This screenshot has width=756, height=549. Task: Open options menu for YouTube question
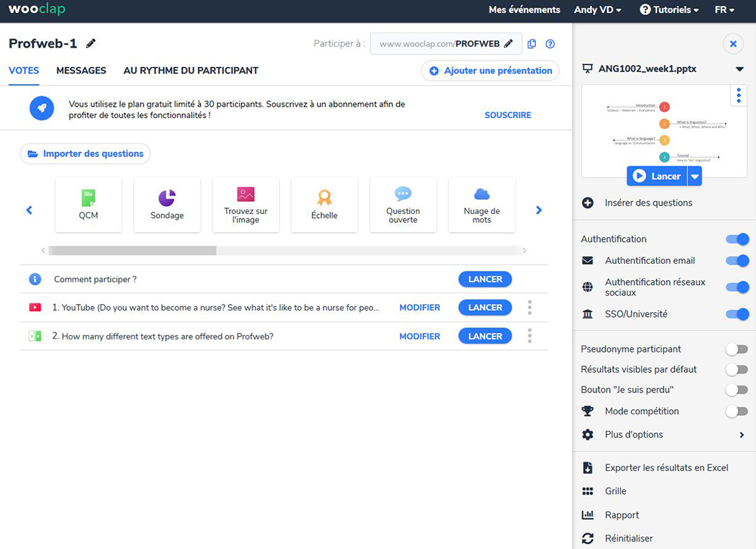529,307
